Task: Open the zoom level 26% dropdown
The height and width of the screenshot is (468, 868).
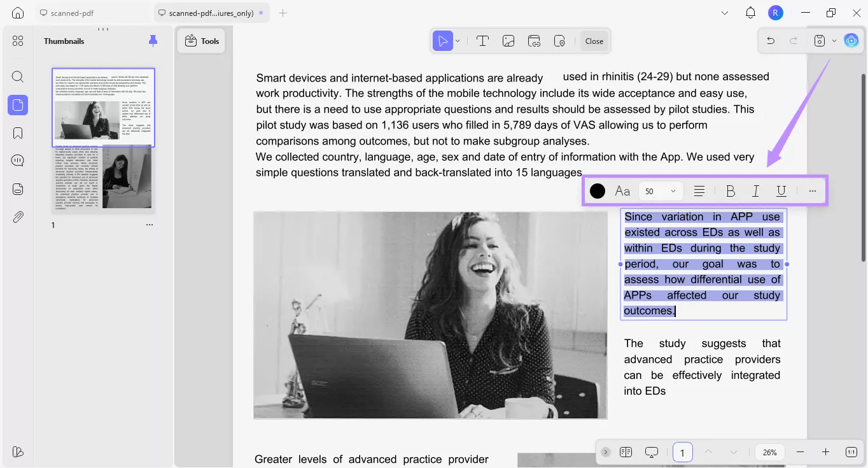Action: [769, 452]
